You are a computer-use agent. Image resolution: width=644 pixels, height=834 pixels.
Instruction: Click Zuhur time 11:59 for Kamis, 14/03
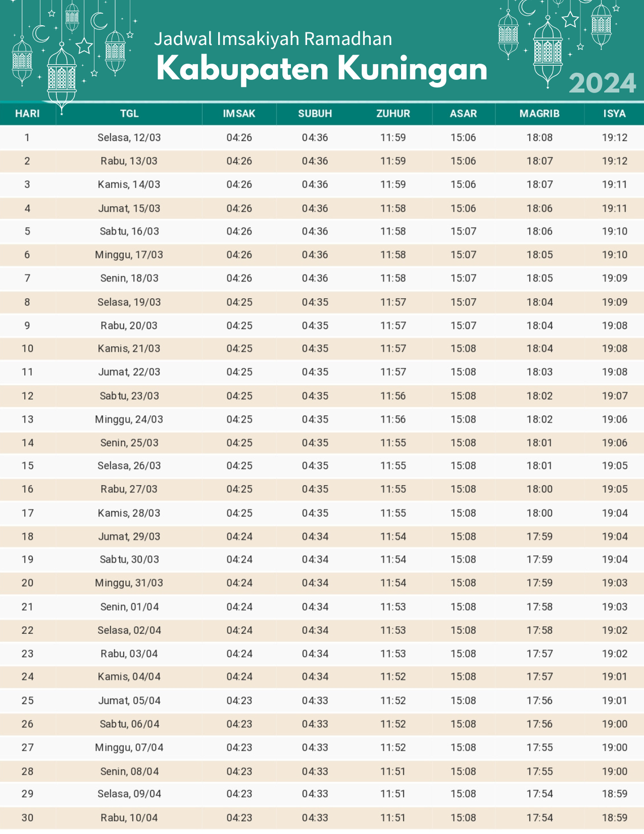click(x=393, y=184)
